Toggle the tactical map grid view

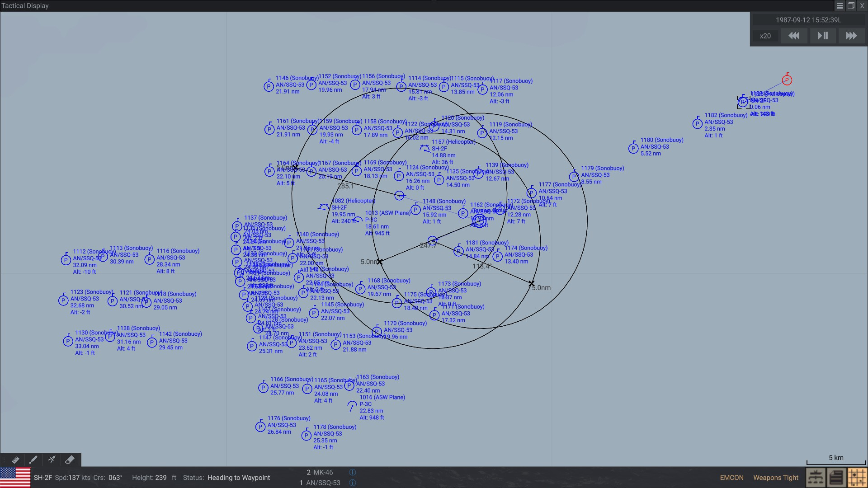(857, 478)
